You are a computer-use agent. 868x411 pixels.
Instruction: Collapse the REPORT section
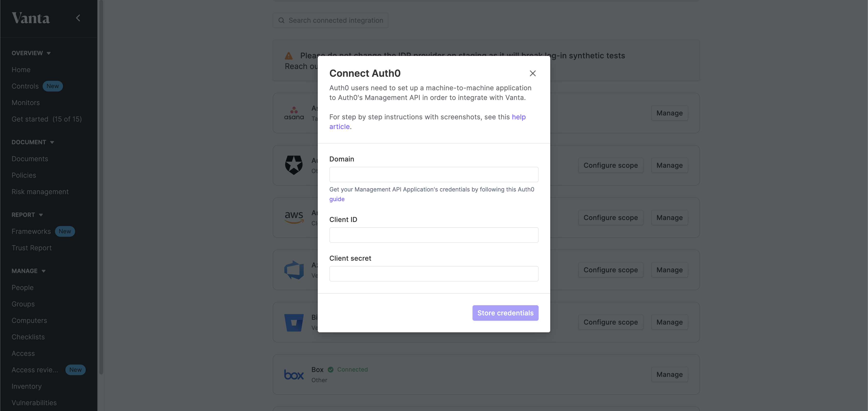pos(27,215)
